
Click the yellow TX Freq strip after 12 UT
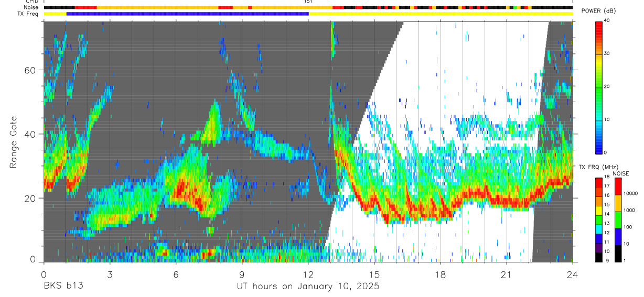click(441, 14)
